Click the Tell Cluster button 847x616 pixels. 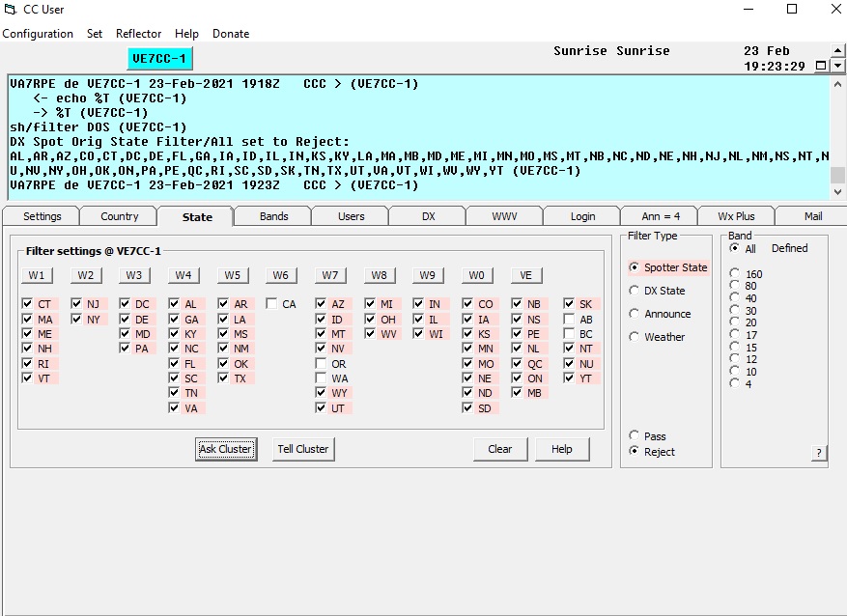coord(303,449)
